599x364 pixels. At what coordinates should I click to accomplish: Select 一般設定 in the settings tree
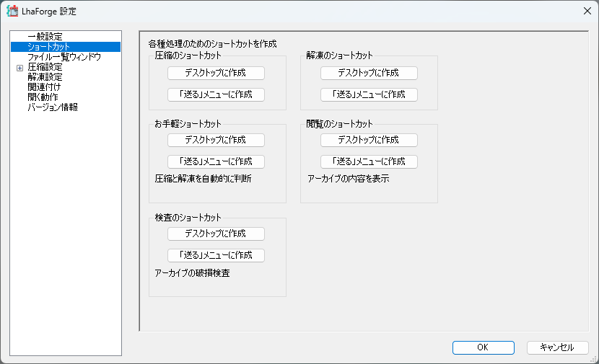[45, 37]
